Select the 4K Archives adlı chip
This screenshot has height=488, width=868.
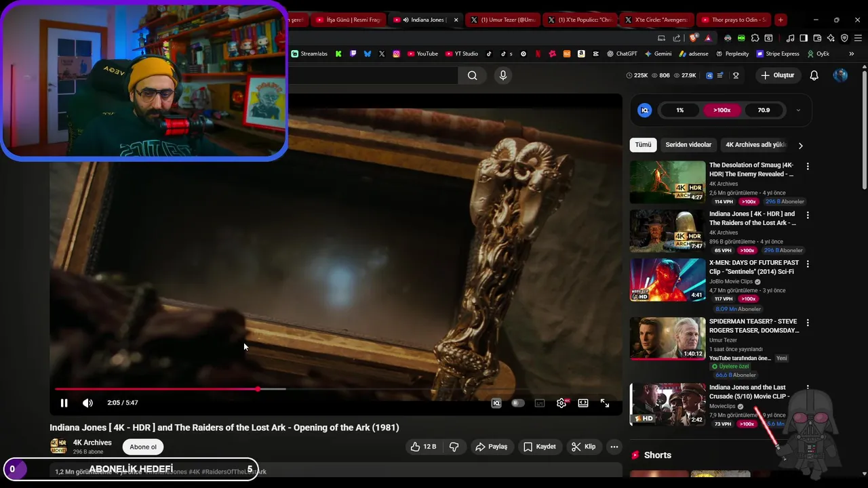pos(755,145)
